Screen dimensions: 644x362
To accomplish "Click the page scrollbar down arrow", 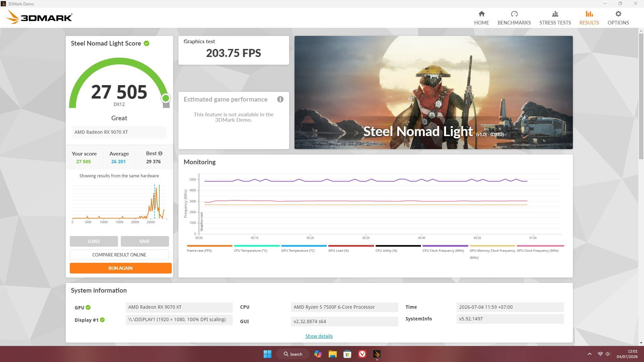I will [641, 343].
